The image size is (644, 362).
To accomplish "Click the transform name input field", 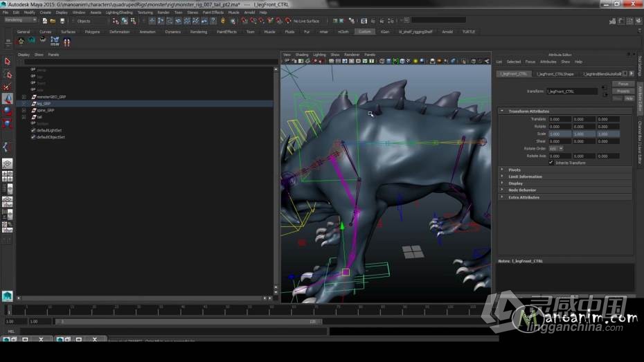I will (572, 91).
